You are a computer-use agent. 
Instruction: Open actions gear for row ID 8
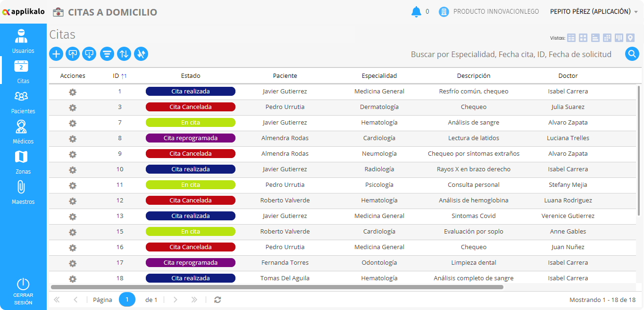click(73, 139)
